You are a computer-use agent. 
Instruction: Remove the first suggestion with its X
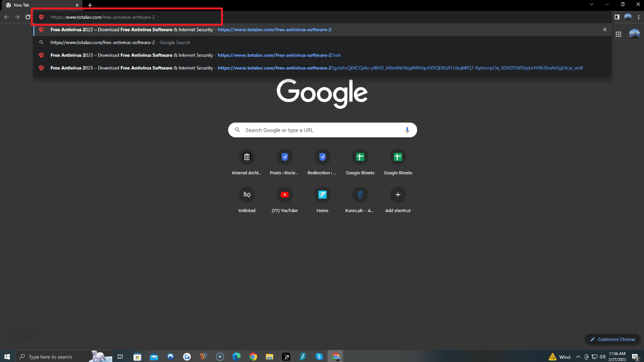[605, 30]
